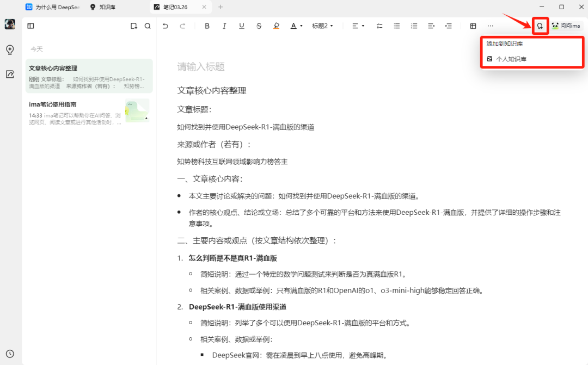Minimize the ima window
The width and height of the screenshot is (588, 365).
tap(542, 7)
